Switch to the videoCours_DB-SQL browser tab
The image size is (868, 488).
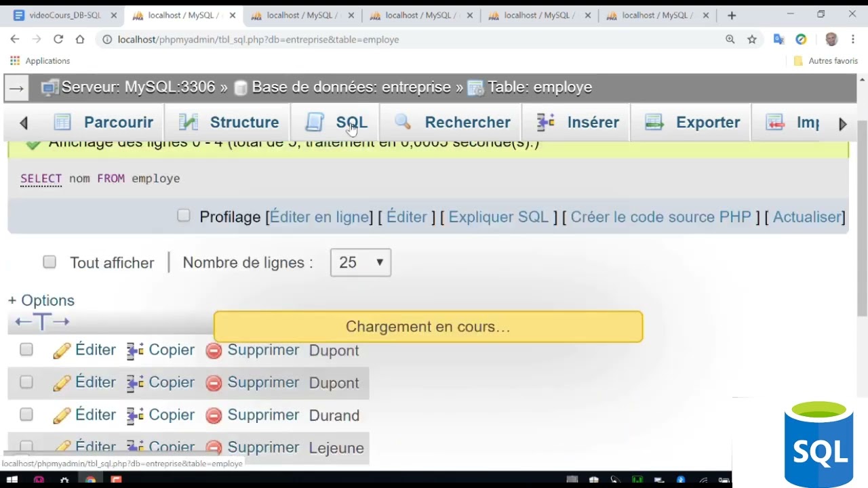(65, 15)
